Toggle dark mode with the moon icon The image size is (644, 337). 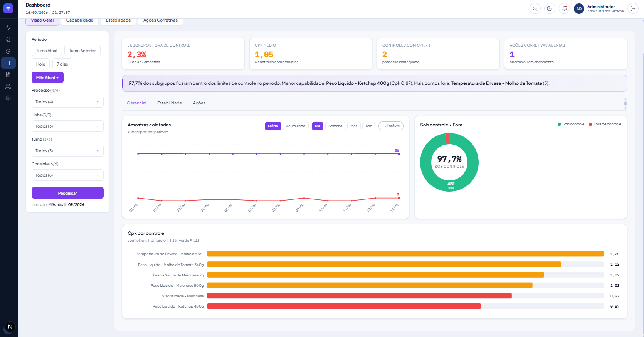pos(550,8)
